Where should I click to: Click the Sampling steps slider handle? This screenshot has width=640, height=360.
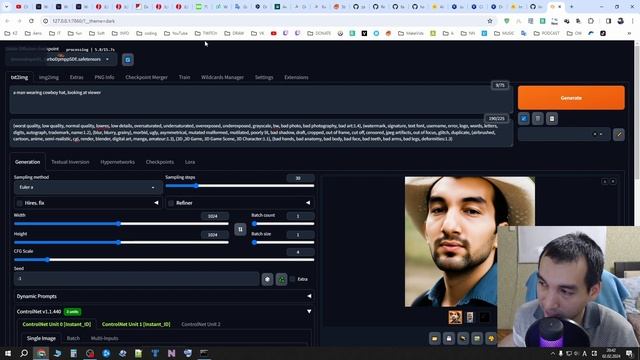tap(196, 186)
